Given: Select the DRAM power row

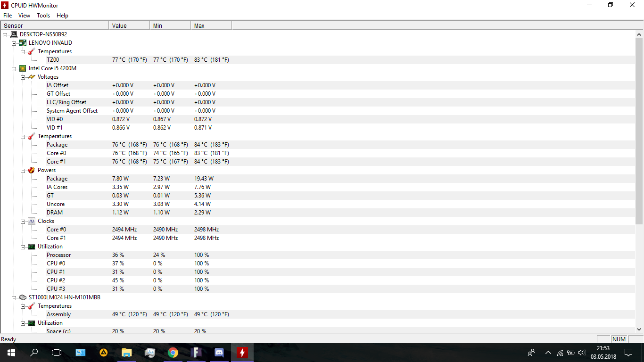Looking at the screenshot, I should [317, 213].
